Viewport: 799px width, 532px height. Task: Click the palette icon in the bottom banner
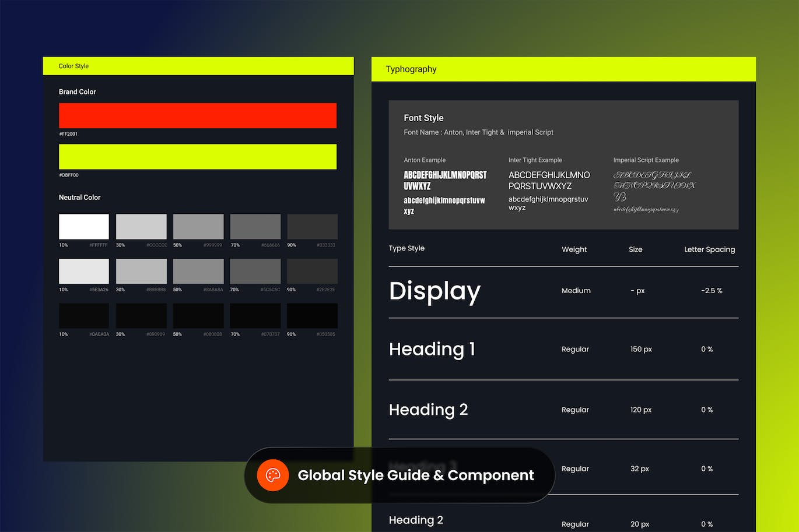pyautogui.click(x=273, y=475)
